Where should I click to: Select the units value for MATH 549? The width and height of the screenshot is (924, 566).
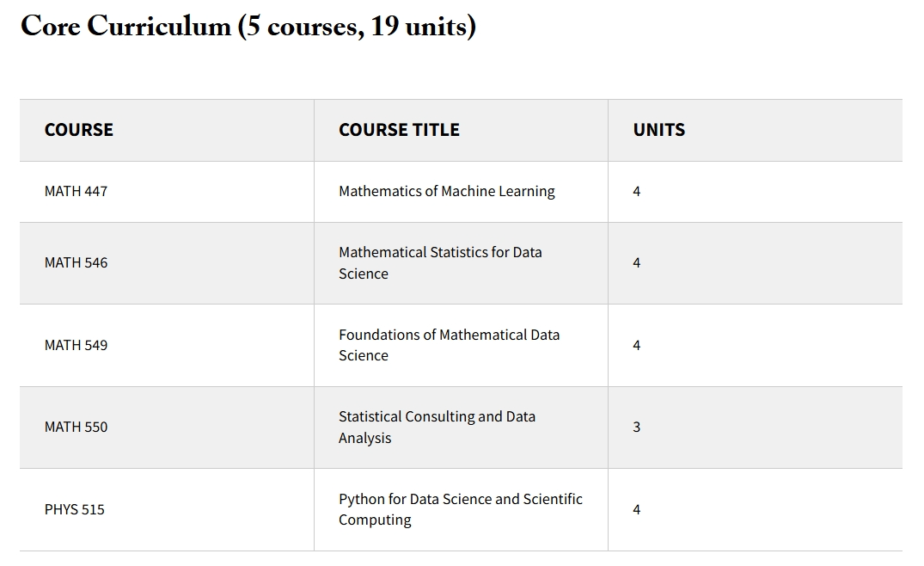pyautogui.click(x=637, y=345)
